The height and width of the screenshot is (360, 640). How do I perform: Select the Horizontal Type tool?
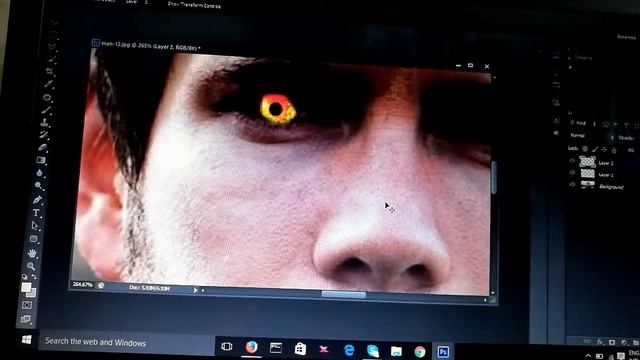point(36,213)
